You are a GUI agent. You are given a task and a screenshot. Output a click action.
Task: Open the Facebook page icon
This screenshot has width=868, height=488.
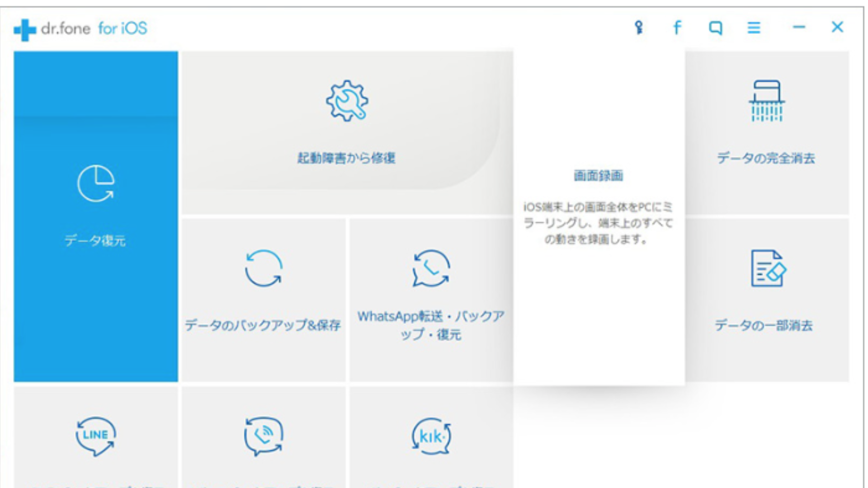677,28
